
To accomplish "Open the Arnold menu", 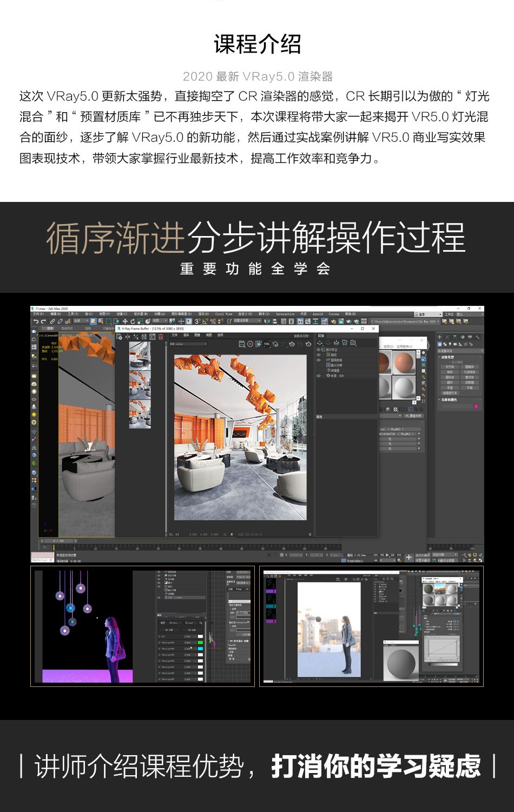I will [318, 314].
